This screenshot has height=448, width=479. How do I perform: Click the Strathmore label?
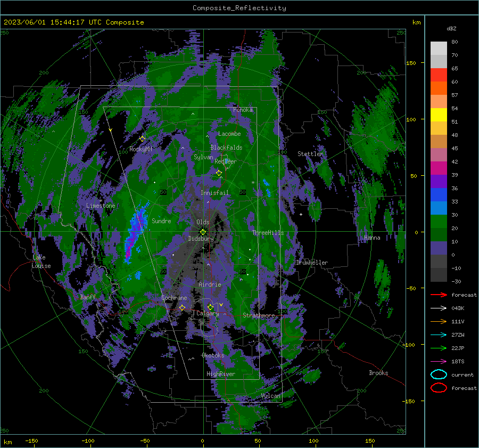tap(259, 315)
